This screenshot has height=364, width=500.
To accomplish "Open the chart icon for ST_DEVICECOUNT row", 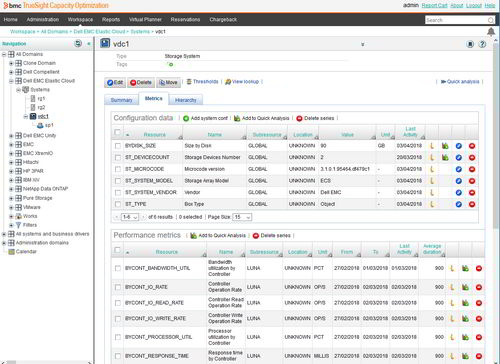I will click(x=432, y=157).
